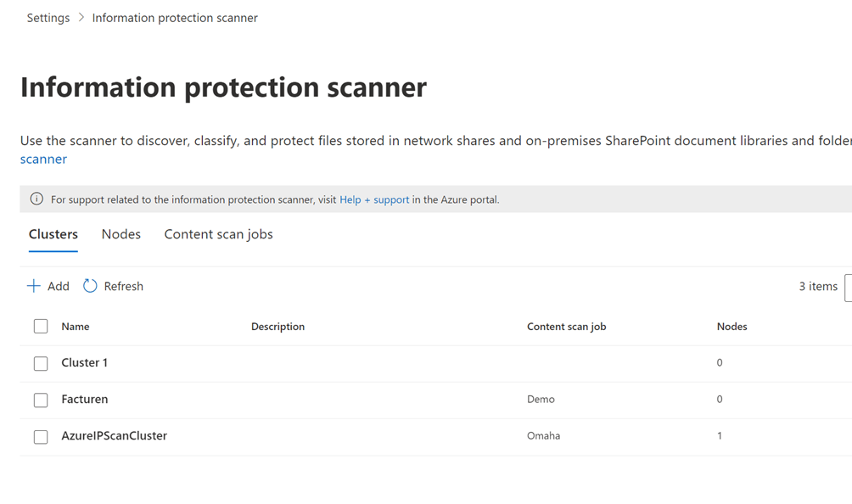
Task: Click the plus Add icon
Action: tap(34, 286)
